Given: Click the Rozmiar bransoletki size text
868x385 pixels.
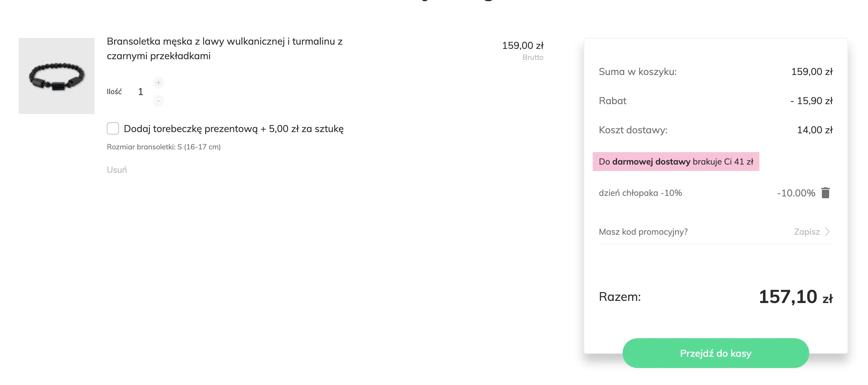Looking at the screenshot, I should pyautogui.click(x=163, y=147).
